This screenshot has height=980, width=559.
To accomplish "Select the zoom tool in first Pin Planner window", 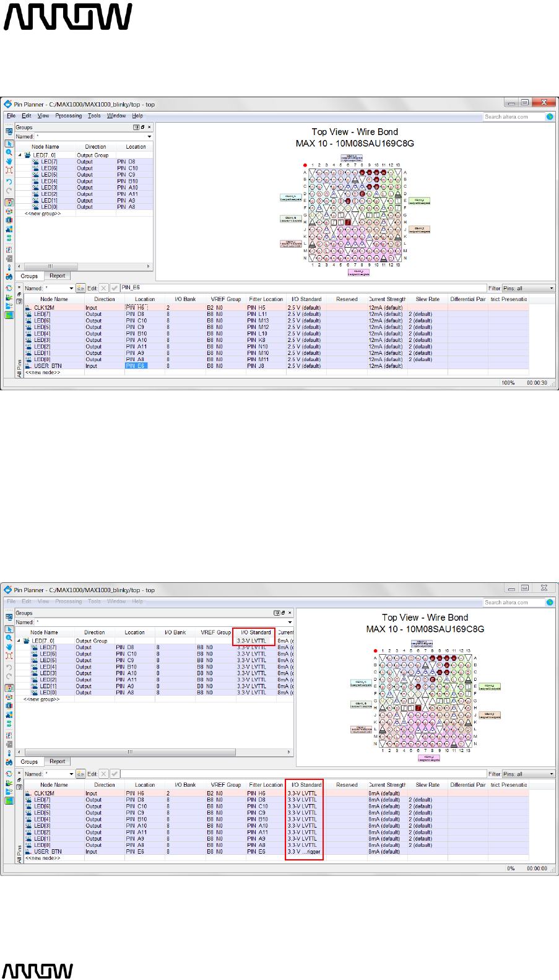I will (9, 152).
